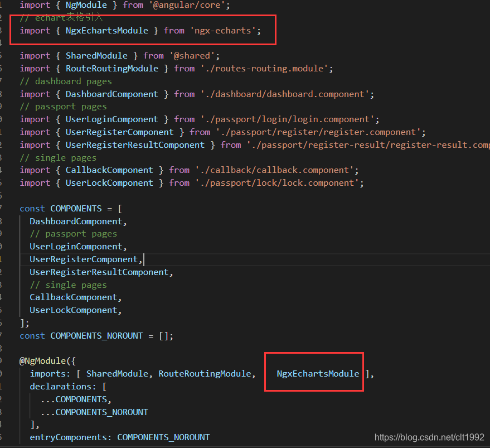Select the CallbackComponent list item
Image resolution: width=490 pixels, height=448 pixels.
[73, 297]
